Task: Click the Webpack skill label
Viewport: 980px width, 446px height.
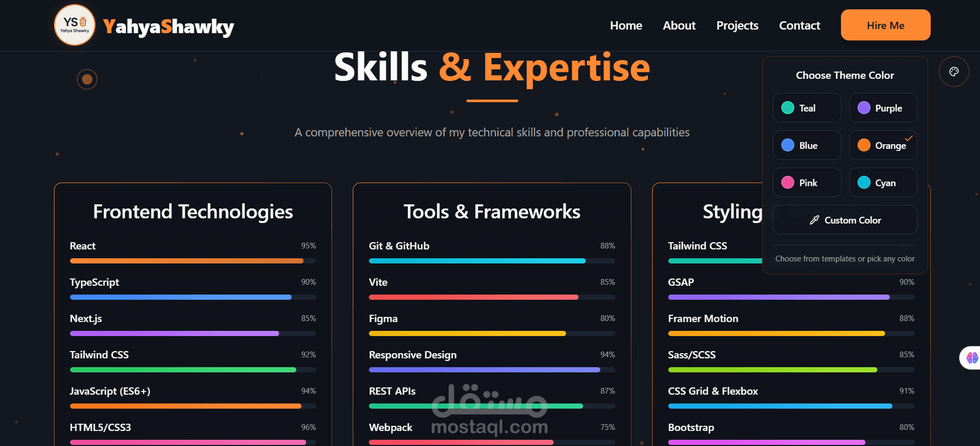Action: point(391,427)
